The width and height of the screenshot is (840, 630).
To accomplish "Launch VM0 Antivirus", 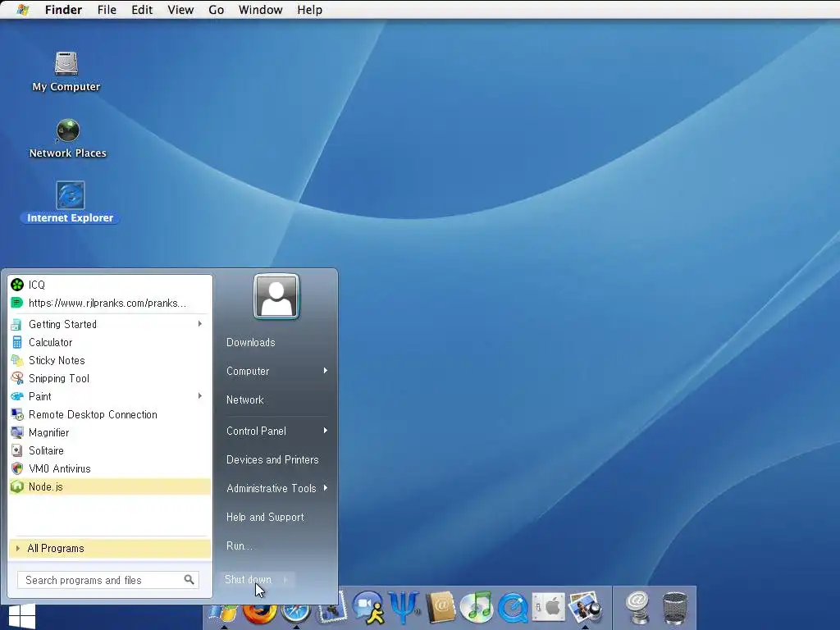I will 110,468.
